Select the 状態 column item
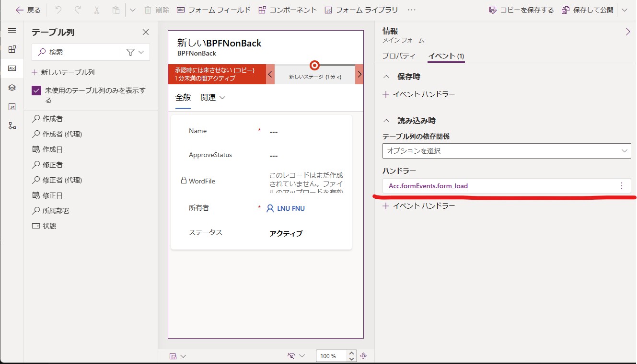Viewport: 637px width, 364px height. [44, 226]
